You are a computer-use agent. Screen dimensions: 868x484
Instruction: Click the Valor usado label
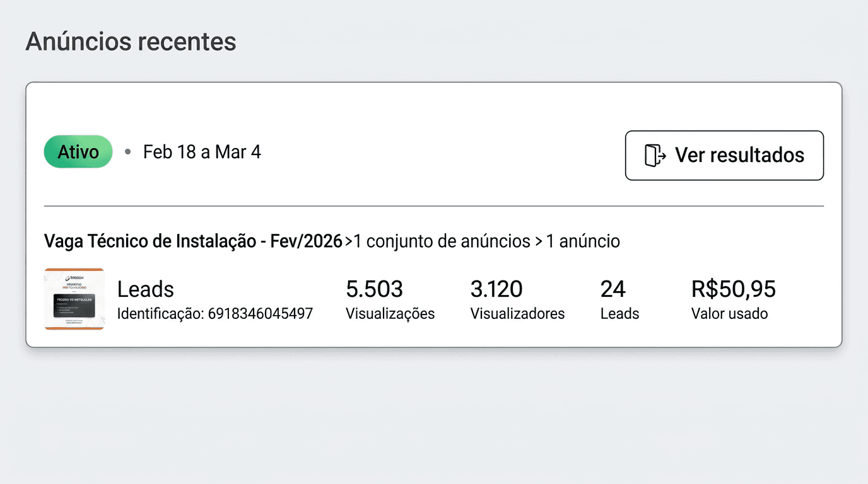[x=729, y=313]
